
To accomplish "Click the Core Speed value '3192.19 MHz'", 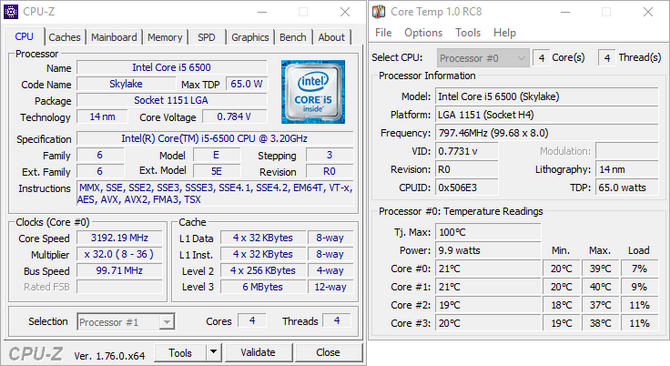I will pyautogui.click(x=120, y=237).
